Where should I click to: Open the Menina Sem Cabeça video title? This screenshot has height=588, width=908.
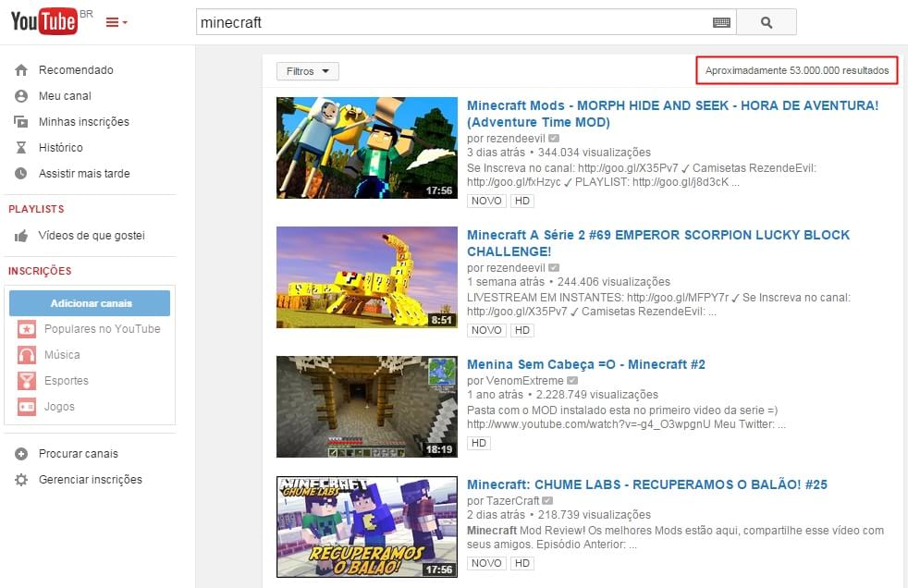click(x=586, y=364)
